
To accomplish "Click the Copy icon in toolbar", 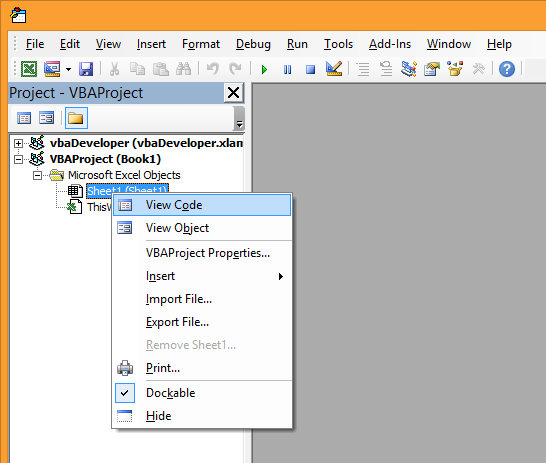I will pos(137,69).
